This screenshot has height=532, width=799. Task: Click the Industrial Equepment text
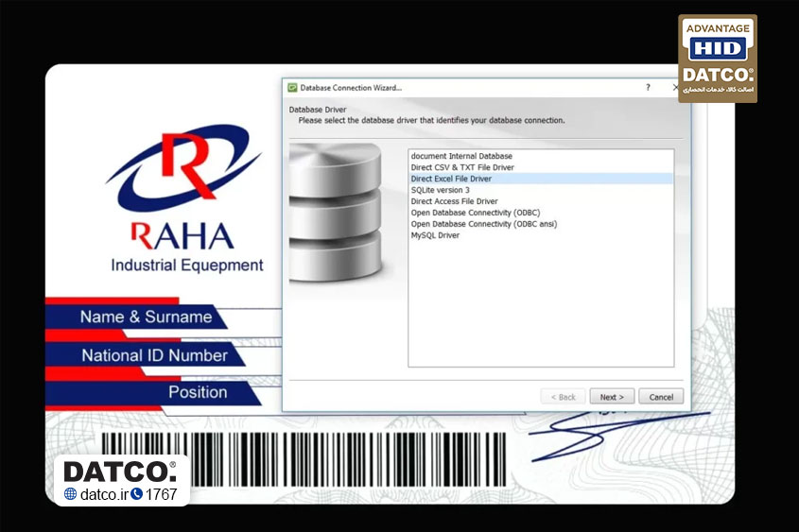[x=187, y=266]
